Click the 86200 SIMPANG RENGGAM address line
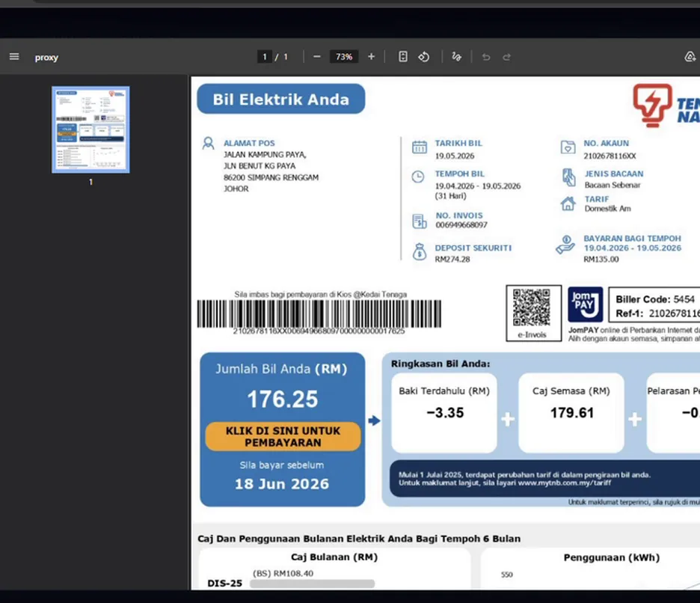The width and height of the screenshot is (700, 603). click(x=271, y=177)
